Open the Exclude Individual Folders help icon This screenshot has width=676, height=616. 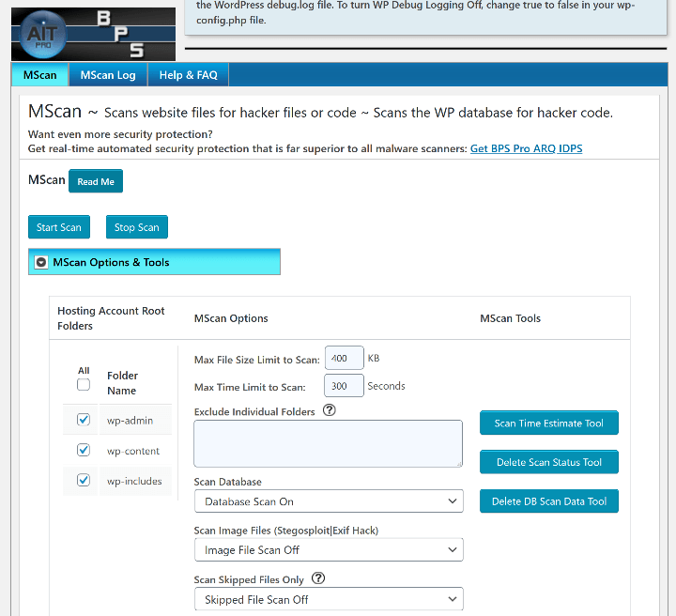pos(329,410)
